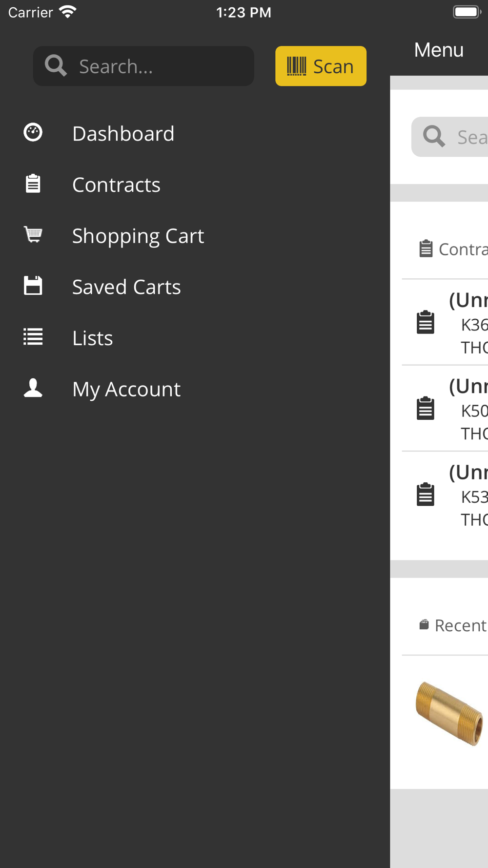488x868 pixels.
Task: Tap the barcode icon on Scan button
Action: point(296,66)
